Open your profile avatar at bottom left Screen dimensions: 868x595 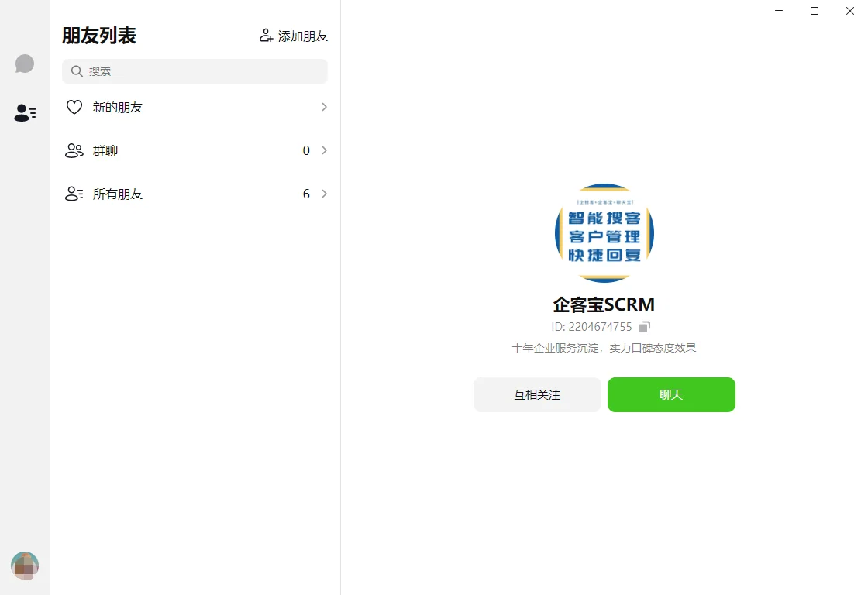[25, 566]
